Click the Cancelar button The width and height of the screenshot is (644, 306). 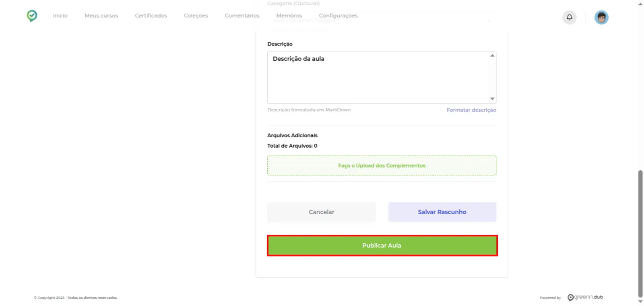point(322,212)
